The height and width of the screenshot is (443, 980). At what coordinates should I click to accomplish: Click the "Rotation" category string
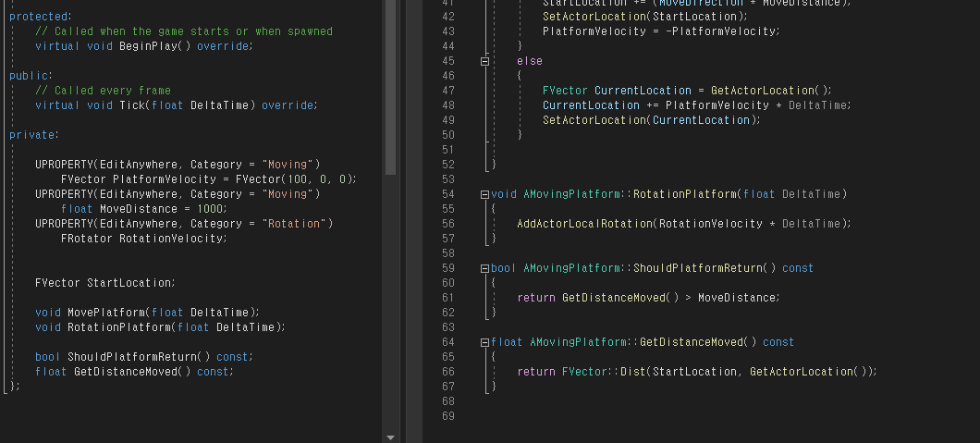coord(294,224)
